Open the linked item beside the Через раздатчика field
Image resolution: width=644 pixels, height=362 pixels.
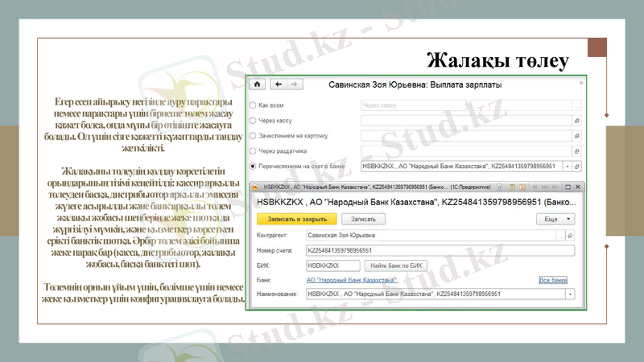point(577,151)
